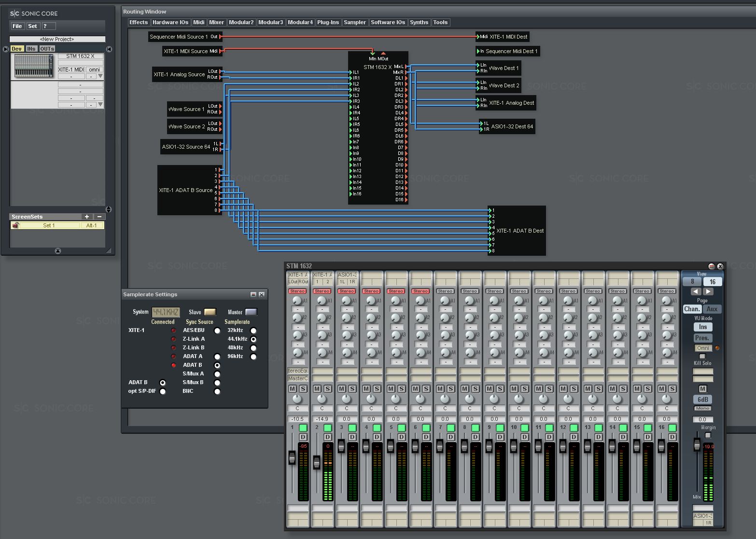Add a new ScreenSet with plus button

click(87, 217)
